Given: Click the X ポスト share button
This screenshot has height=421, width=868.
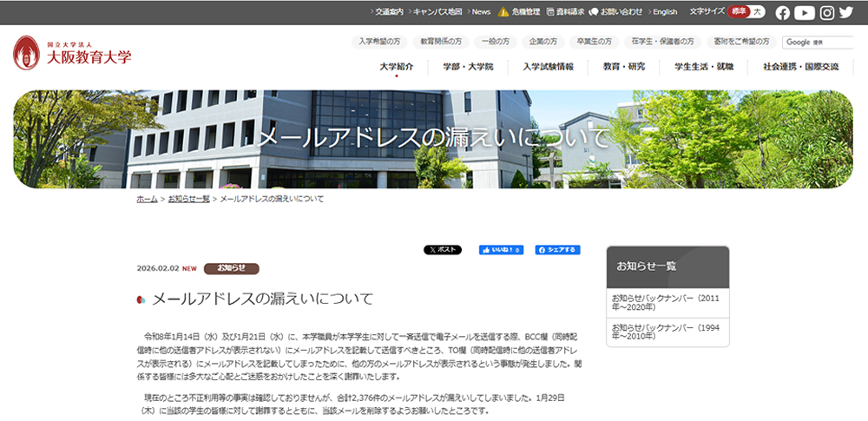Looking at the screenshot, I should tap(443, 250).
